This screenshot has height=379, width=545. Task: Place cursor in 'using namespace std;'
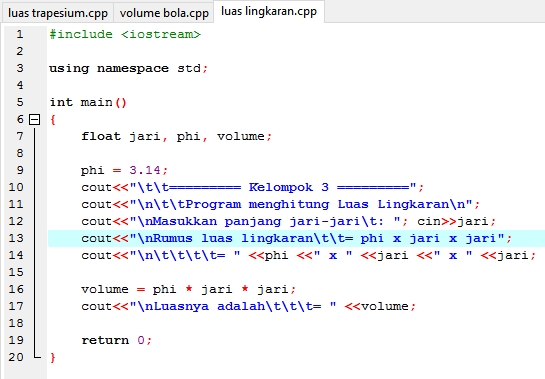click(x=128, y=68)
